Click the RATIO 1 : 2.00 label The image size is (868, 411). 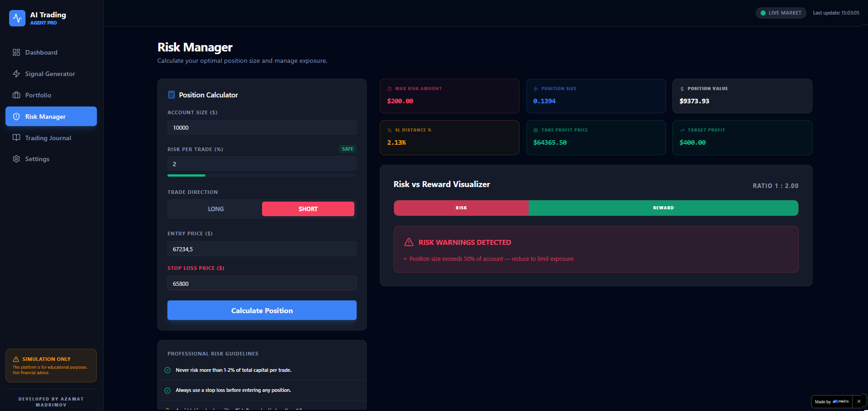775,186
